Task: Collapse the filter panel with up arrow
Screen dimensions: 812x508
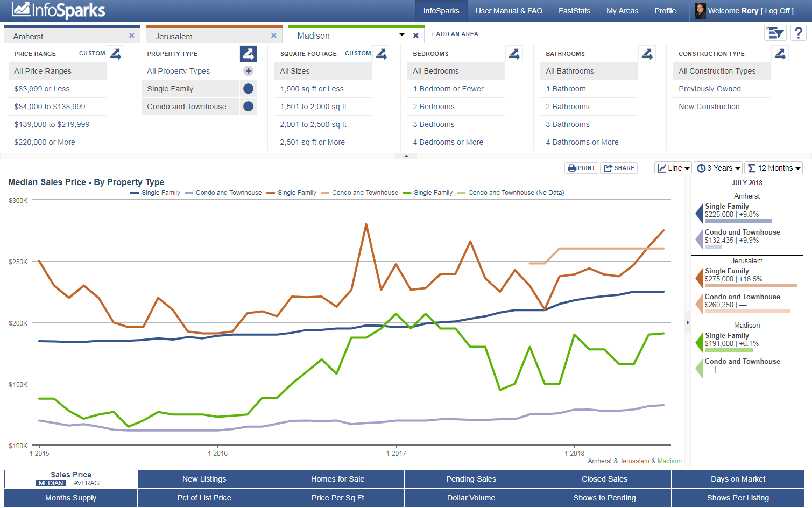Action: 406,156
